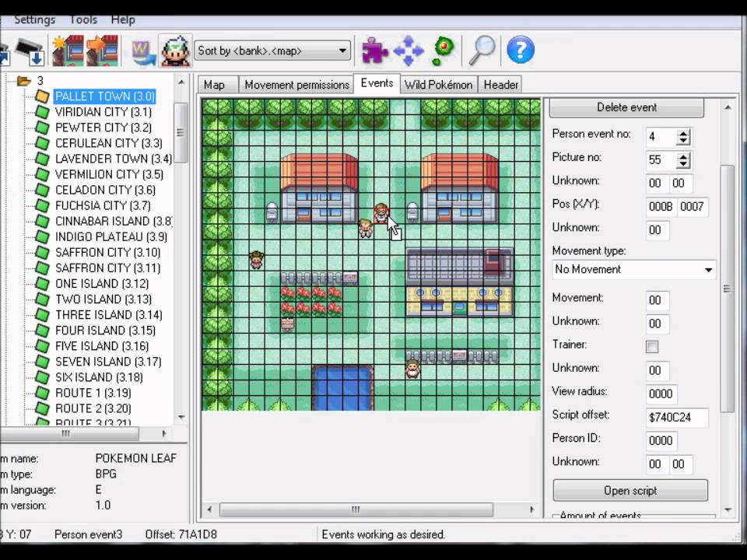Click the blue four-arrow move icon
747x560 pixels.
pyautogui.click(x=409, y=51)
